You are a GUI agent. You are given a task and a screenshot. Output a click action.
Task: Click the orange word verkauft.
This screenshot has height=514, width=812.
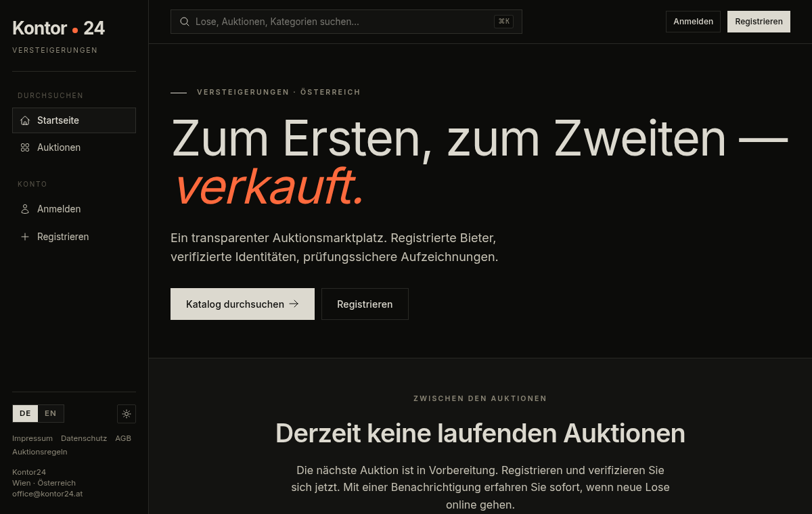269,187
